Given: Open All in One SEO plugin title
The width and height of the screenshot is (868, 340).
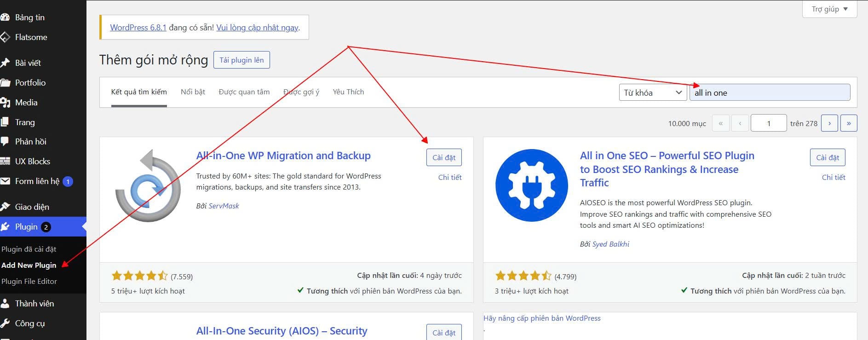Looking at the screenshot, I should point(667,169).
